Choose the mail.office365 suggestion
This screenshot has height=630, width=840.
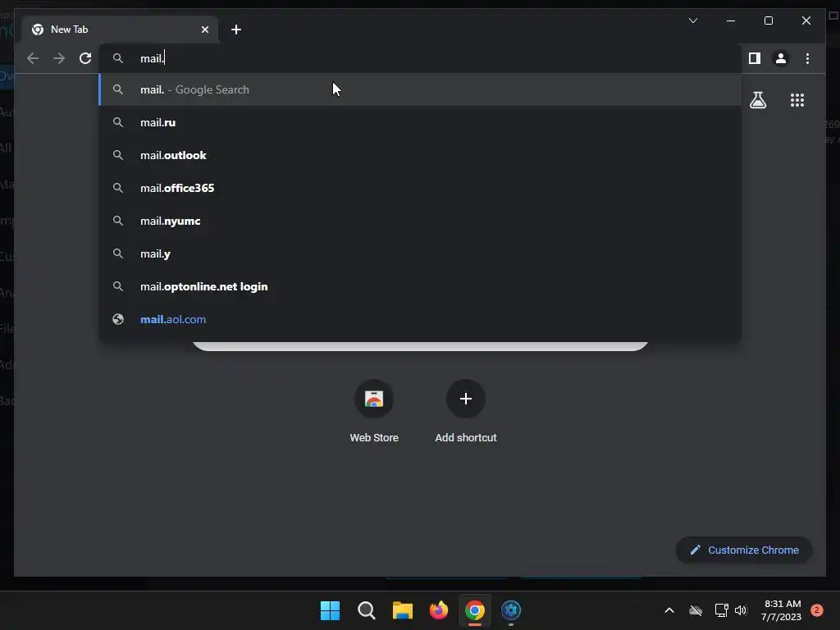point(420,188)
